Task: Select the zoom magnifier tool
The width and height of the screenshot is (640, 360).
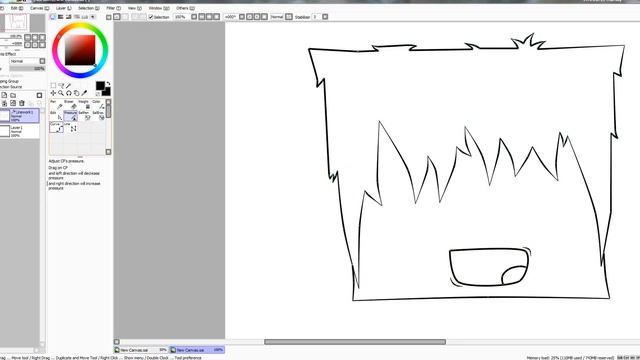Action: click(x=61, y=93)
